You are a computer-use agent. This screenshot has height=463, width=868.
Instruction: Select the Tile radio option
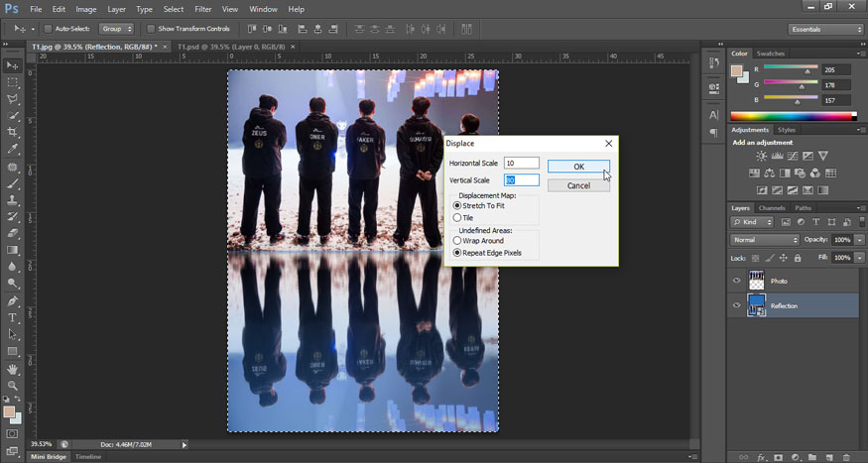457,218
